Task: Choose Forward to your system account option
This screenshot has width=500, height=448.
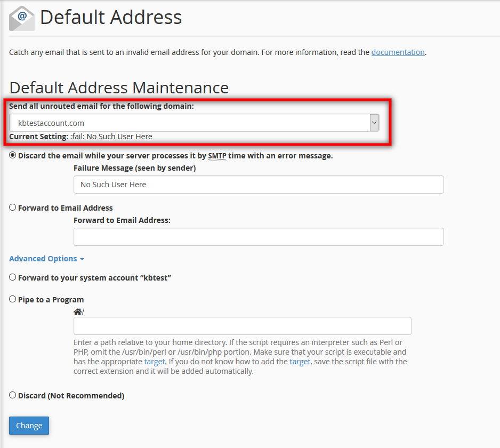Action: (x=13, y=277)
